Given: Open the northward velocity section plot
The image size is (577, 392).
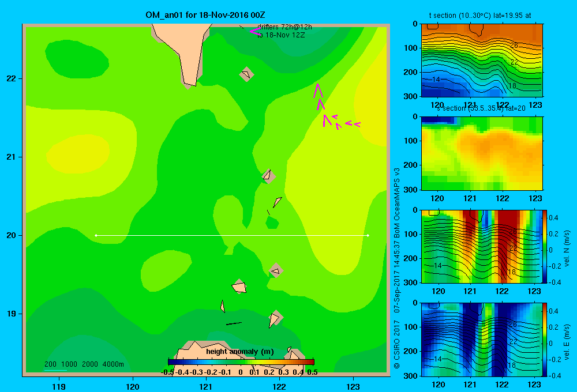Looking at the screenshot, I should pyautogui.click(x=482, y=246).
